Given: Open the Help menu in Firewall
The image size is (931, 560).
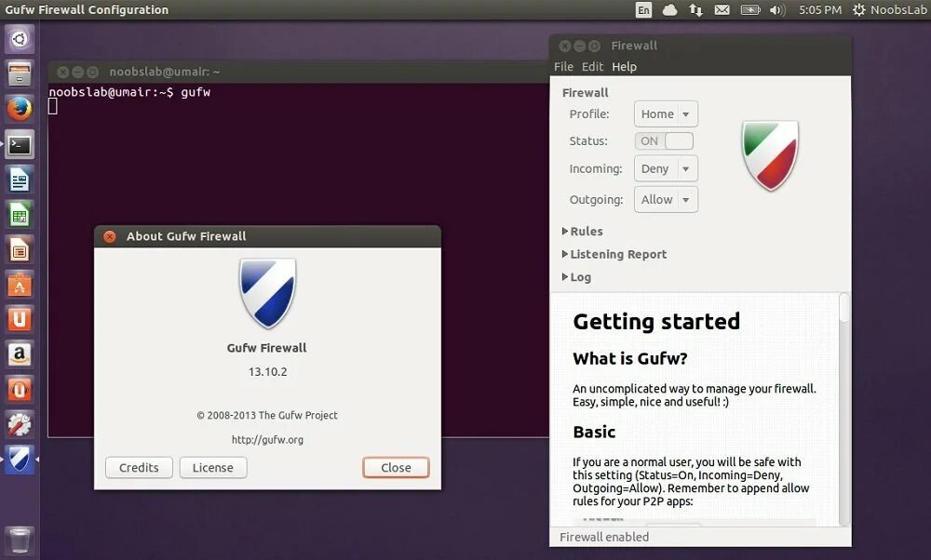Looking at the screenshot, I should click(624, 66).
